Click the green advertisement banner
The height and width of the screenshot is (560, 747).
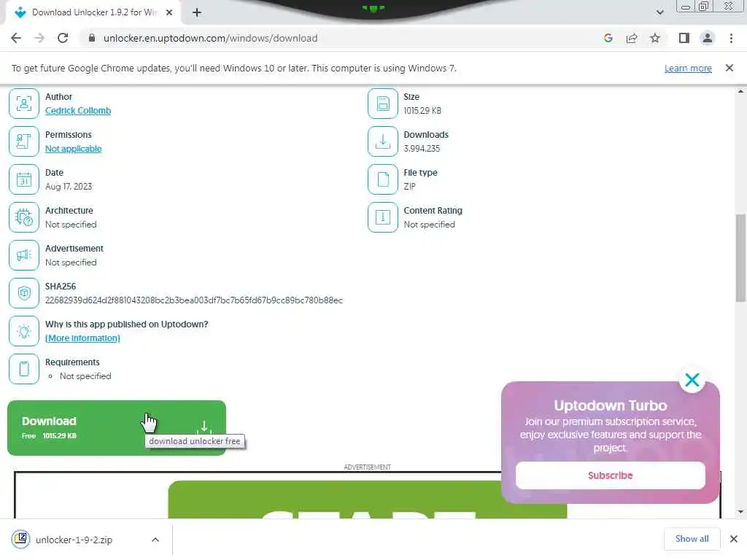tap(368, 499)
